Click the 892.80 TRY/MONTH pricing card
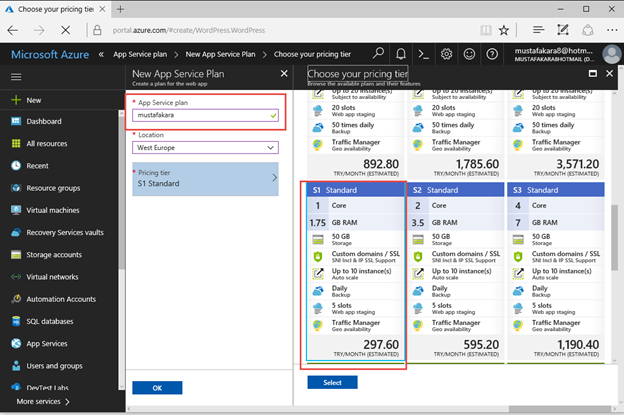 [x=356, y=134]
